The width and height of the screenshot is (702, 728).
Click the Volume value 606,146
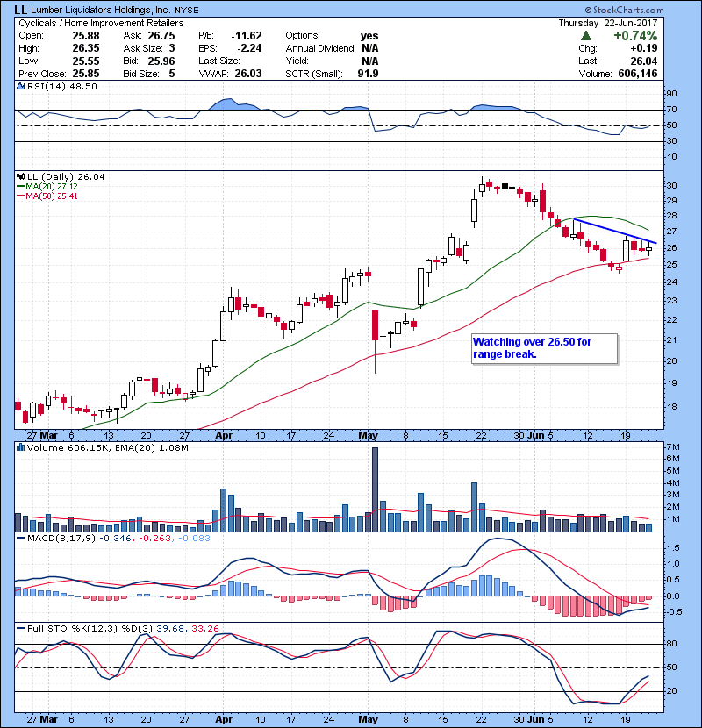(x=638, y=74)
